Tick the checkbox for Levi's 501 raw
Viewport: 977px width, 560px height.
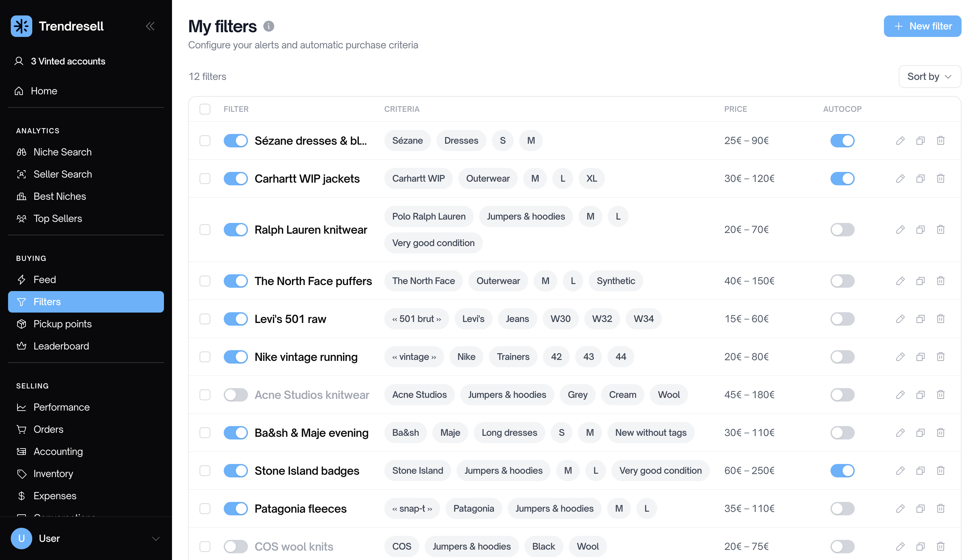click(x=205, y=319)
